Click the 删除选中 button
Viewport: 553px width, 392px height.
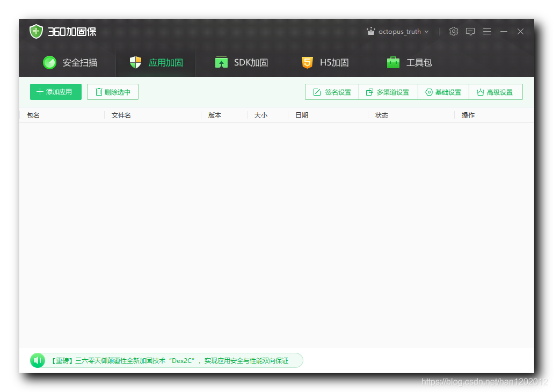tap(113, 92)
